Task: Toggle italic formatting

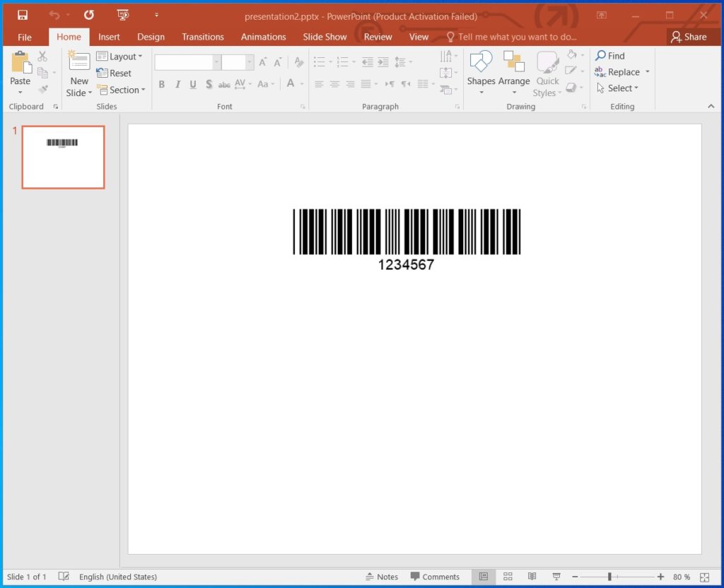Action: [177, 84]
